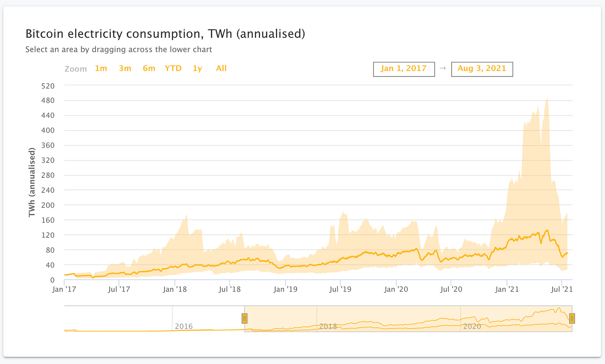Click the Jan '17 axis label
Screen dimensions: 605x364
64,289
